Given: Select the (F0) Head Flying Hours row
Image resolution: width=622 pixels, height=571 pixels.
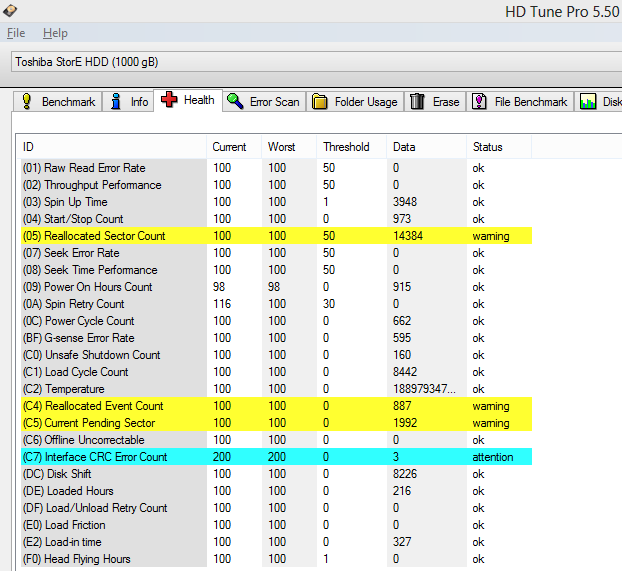Looking at the screenshot, I should (x=276, y=559).
